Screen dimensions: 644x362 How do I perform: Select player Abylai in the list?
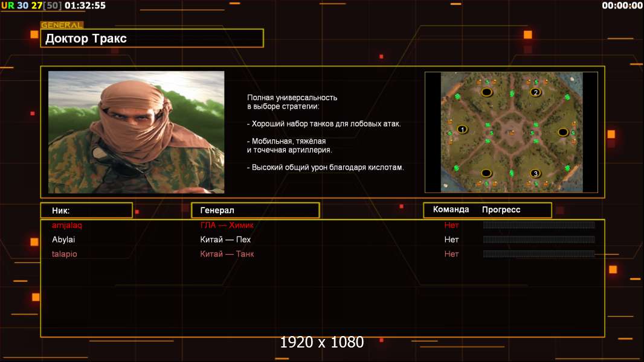coord(63,240)
